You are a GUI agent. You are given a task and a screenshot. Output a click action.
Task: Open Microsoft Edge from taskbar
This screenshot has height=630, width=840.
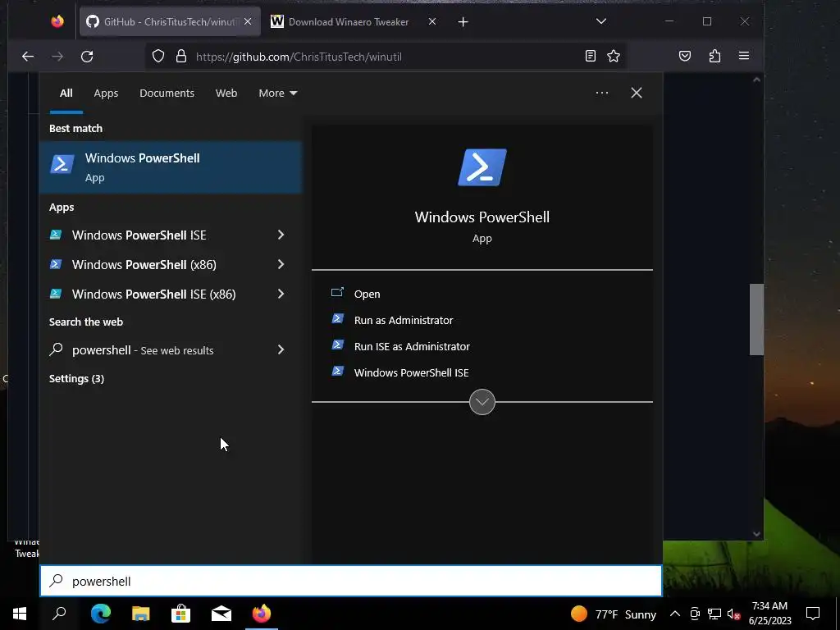coord(101,614)
